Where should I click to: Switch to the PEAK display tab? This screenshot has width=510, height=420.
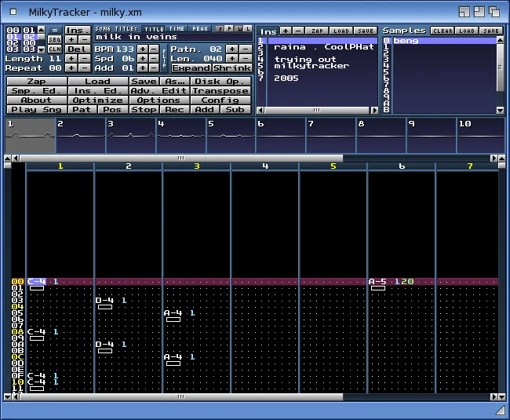[199, 29]
